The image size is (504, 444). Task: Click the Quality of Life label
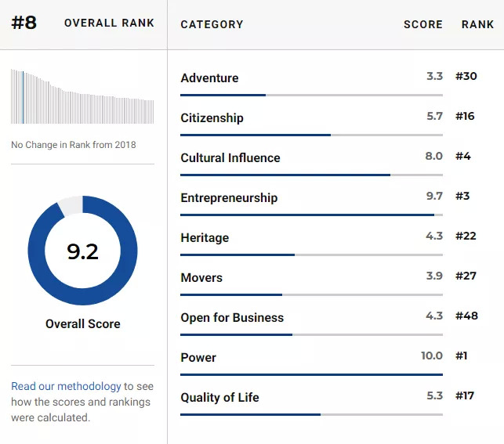219,397
